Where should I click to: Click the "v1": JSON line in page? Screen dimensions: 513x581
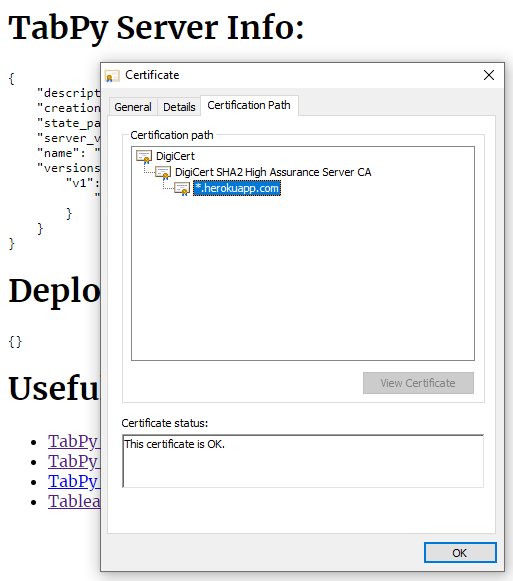pos(83,183)
